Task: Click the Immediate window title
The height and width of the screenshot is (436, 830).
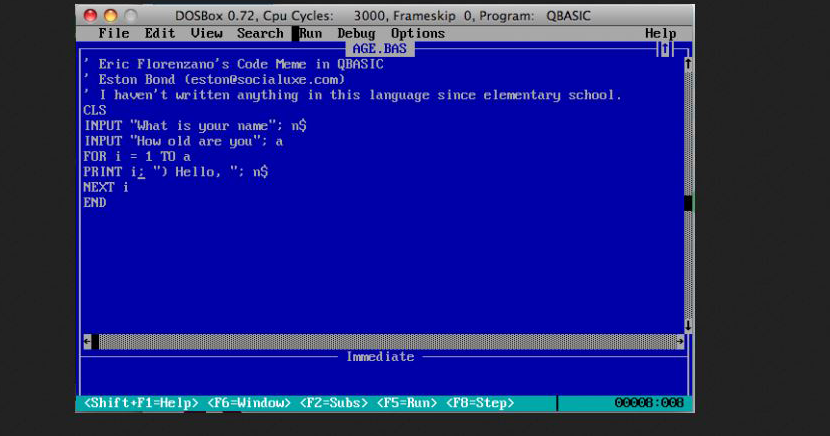Action: click(380, 357)
